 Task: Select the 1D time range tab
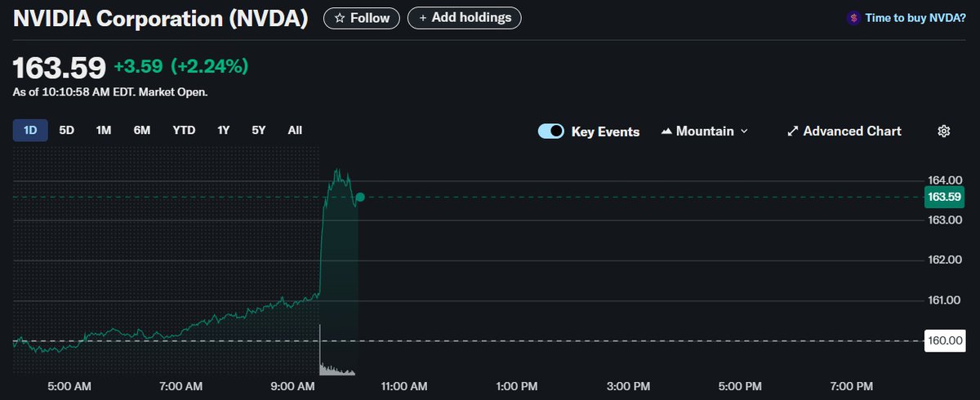tap(30, 131)
